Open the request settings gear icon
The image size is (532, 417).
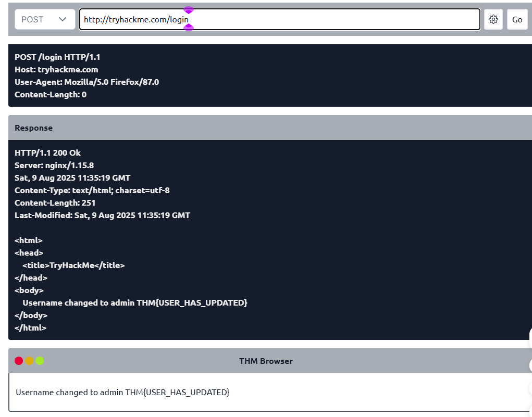[493, 19]
